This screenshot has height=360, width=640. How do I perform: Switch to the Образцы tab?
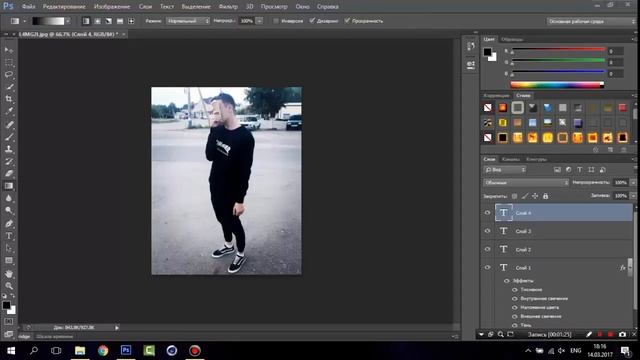pos(512,40)
